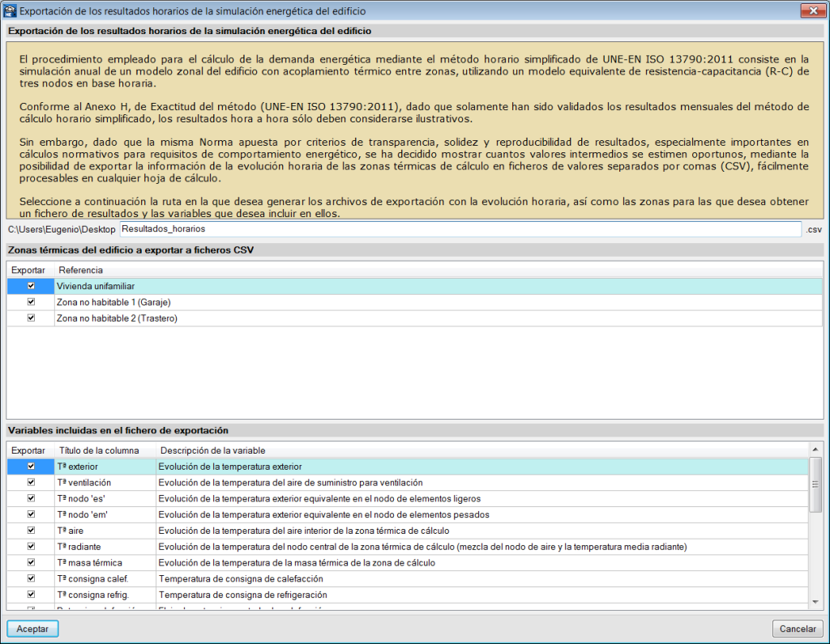Toggle the Tª consigna calef. export checkbox
This screenshot has height=644, width=830.
[x=32, y=578]
